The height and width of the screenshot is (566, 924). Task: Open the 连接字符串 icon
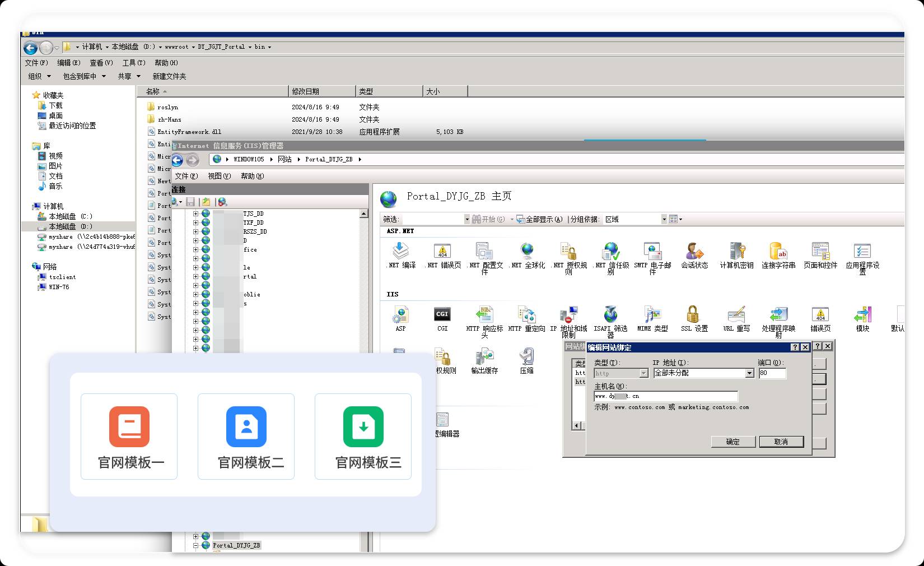tap(778, 255)
